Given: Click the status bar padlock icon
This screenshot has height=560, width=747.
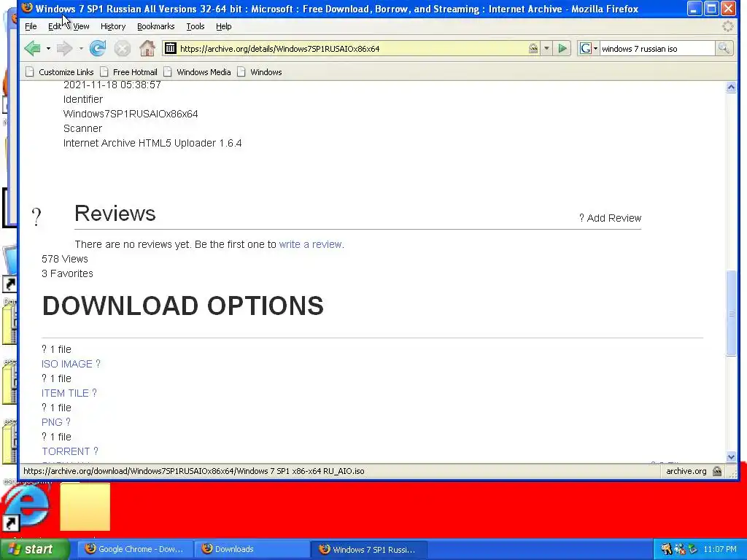Looking at the screenshot, I should tap(717, 472).
